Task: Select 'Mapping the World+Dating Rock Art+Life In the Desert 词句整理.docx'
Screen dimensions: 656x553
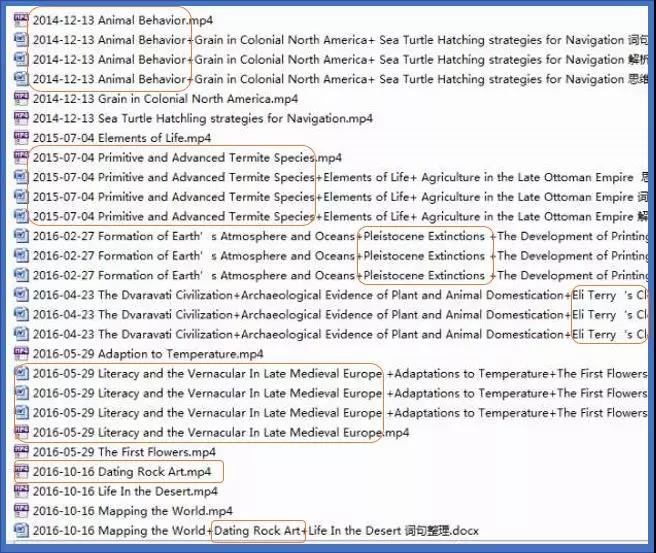Action: [x=256, y=530]
